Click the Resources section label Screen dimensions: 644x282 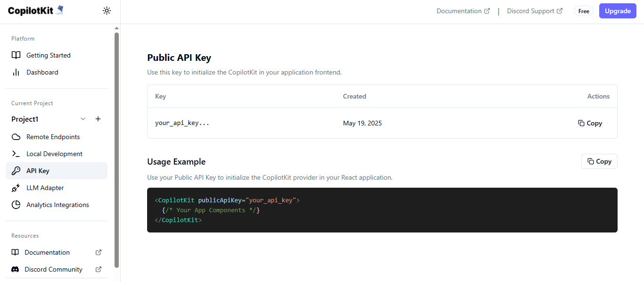[x=25, y=236]
